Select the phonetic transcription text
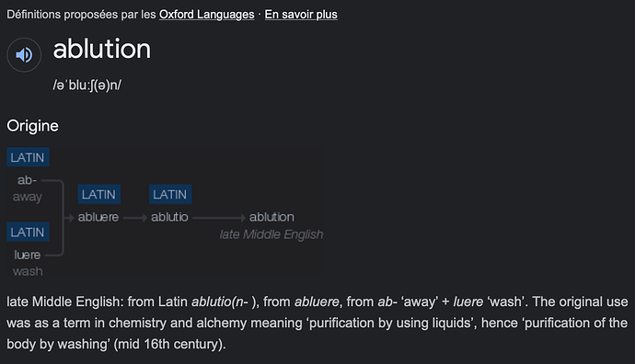Screen dimensions: 635x364 pos(87,85)
